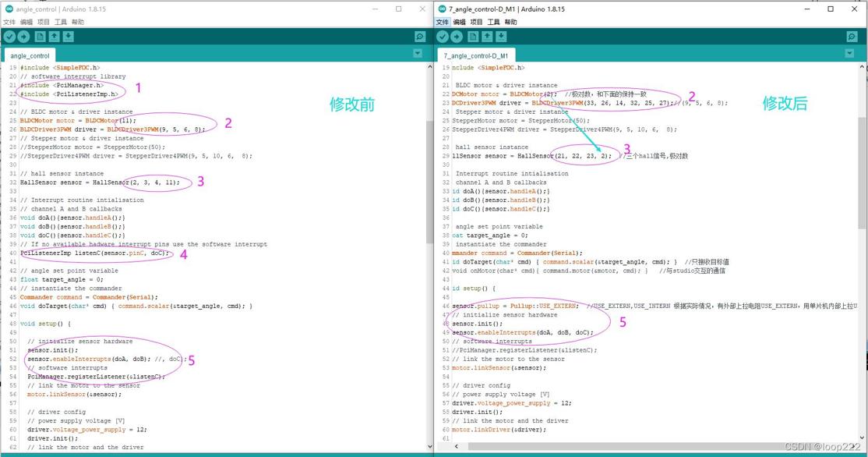Image resolution: width=868 pixels, height=457 pixels.
Task: Click scroll-up arrow in 7_angle_control-D_M1 editor
Action: click(862, 67)
